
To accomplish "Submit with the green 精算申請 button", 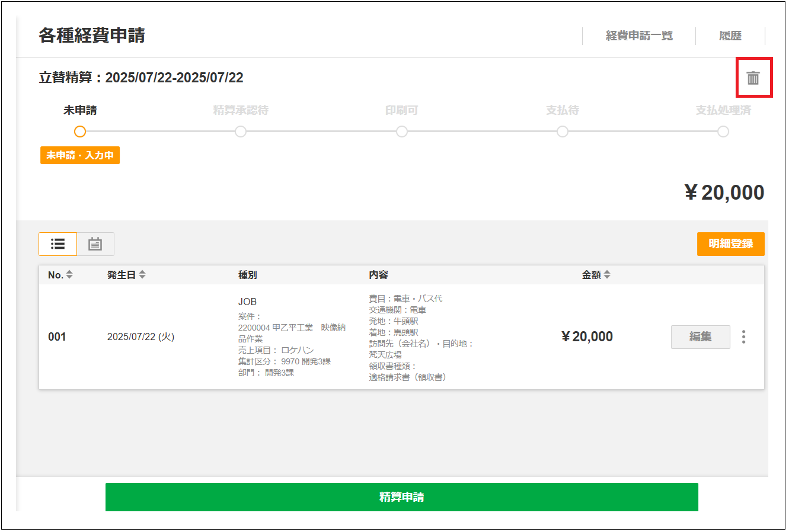I will click(401, 496).
